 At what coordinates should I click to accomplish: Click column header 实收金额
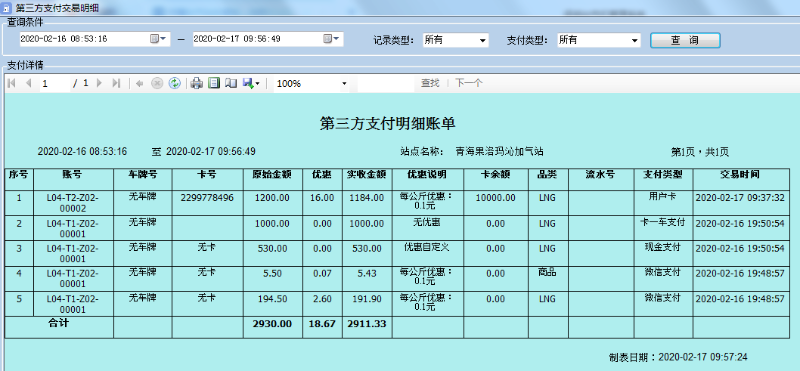click(x=366, y=175)
